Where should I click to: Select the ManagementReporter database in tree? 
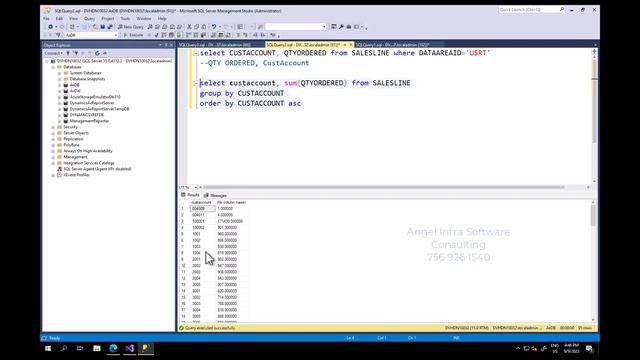click(x=89, y=121)
